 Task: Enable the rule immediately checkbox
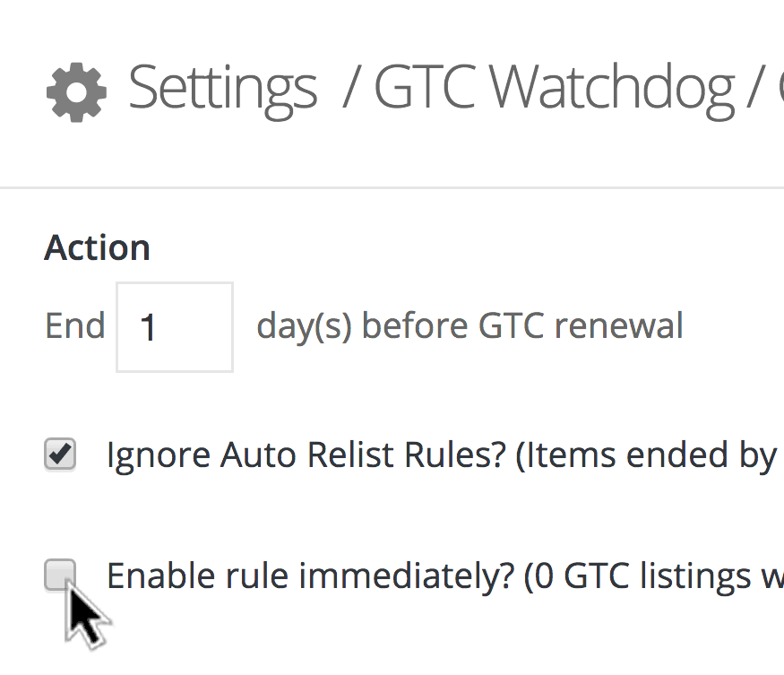tap(60, 575)
